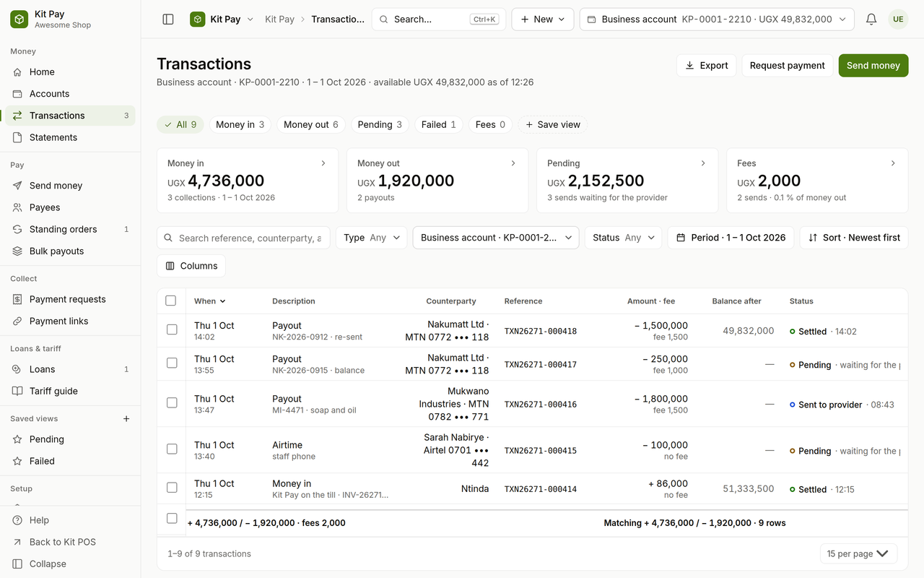Add a saved view with plus icon
Viewport: 924px width, 578px height.
click(x=126, y=419)
